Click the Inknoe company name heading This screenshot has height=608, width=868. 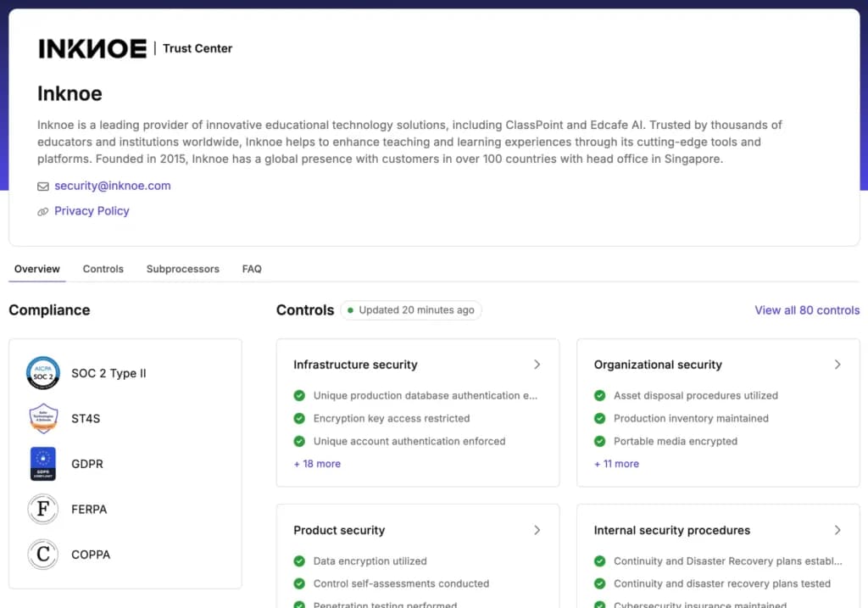click(x=70, y=93)
